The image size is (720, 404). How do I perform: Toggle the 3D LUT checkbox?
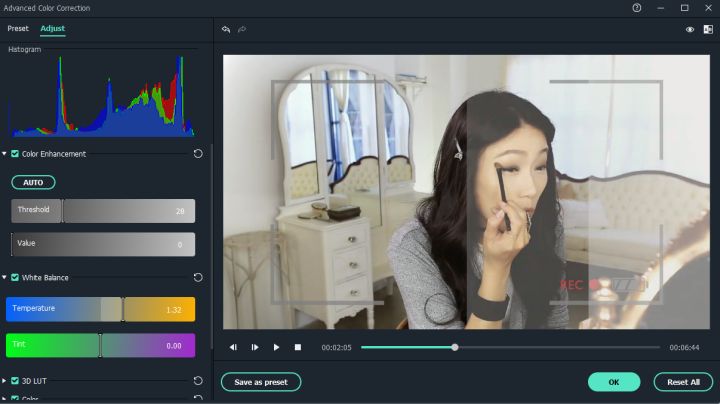15,381
